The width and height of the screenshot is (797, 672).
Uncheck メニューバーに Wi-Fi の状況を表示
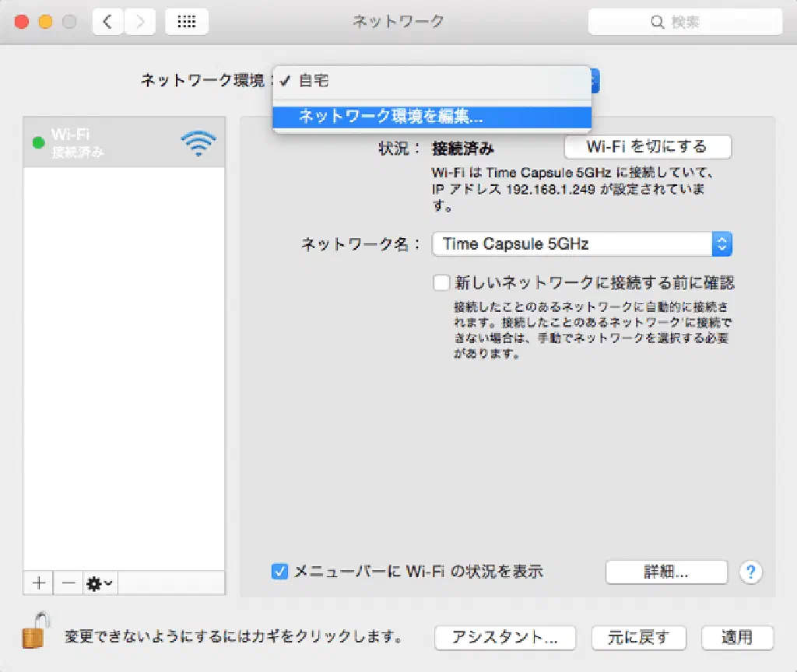pyautogui.click(x=280, y=572)
